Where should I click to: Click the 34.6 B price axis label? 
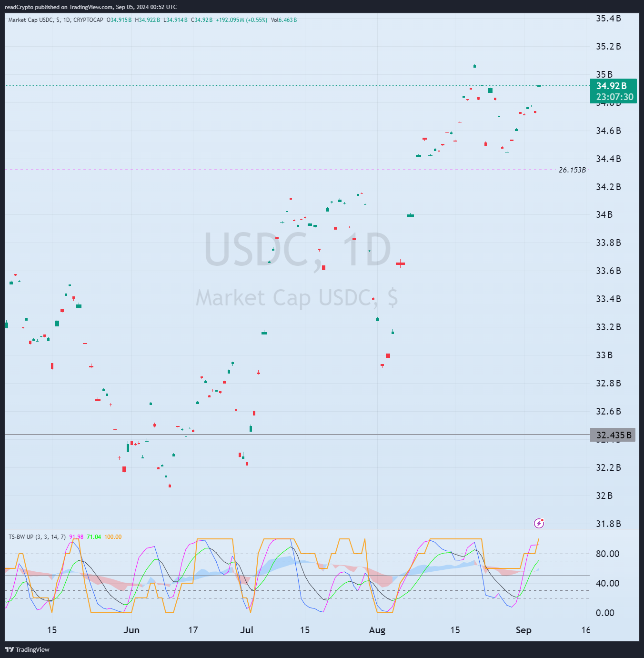pos(608,131)
